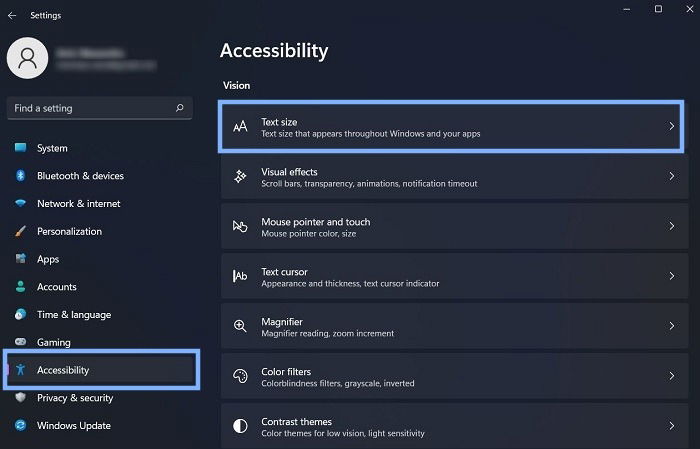Screen dimensions: 700x449
Task: Click the Contrast themes half-circle icon
Action: 240,426
